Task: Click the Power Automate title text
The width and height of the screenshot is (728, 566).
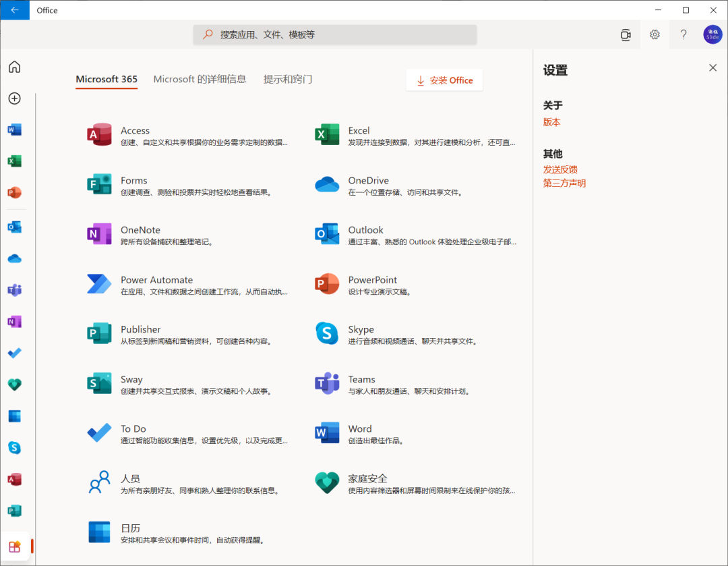Action: [x=157, y=280]
